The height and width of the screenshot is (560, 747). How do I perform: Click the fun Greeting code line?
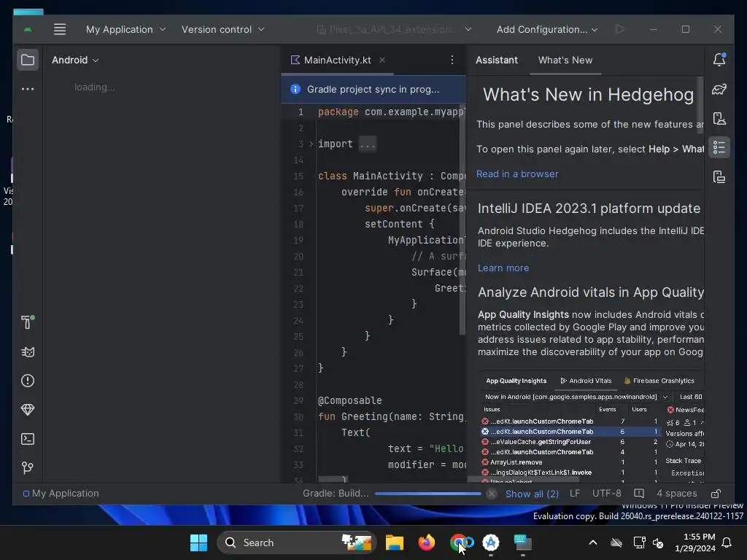pyautogui.click(x=391, y=417)
